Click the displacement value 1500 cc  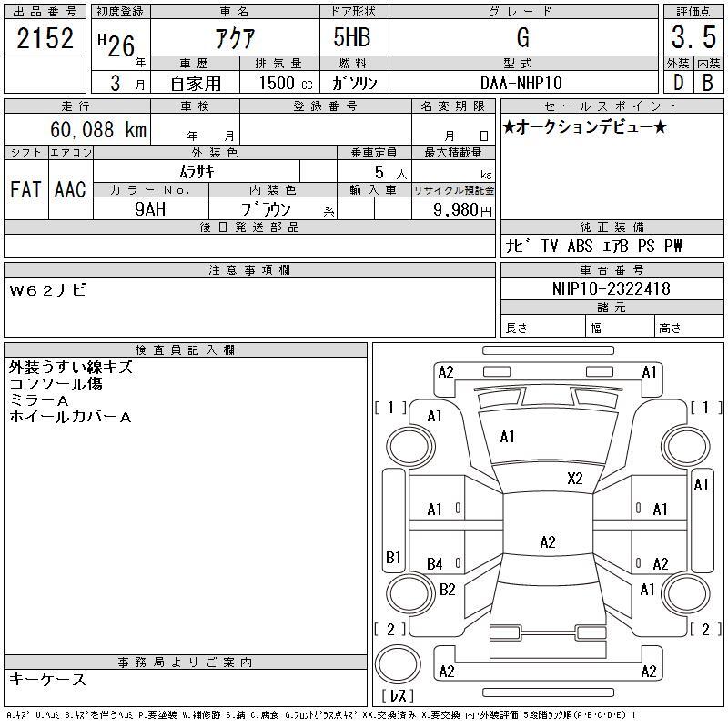286,83
